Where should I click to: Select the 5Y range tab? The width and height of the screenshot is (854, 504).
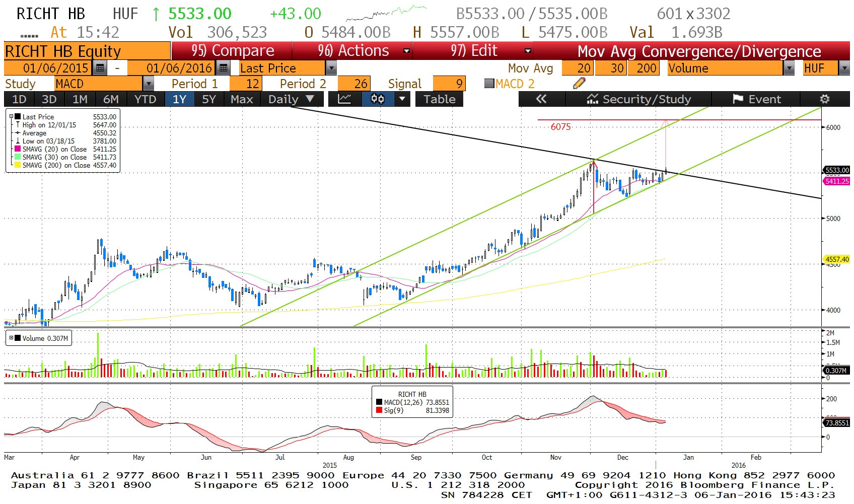[208, 99]
